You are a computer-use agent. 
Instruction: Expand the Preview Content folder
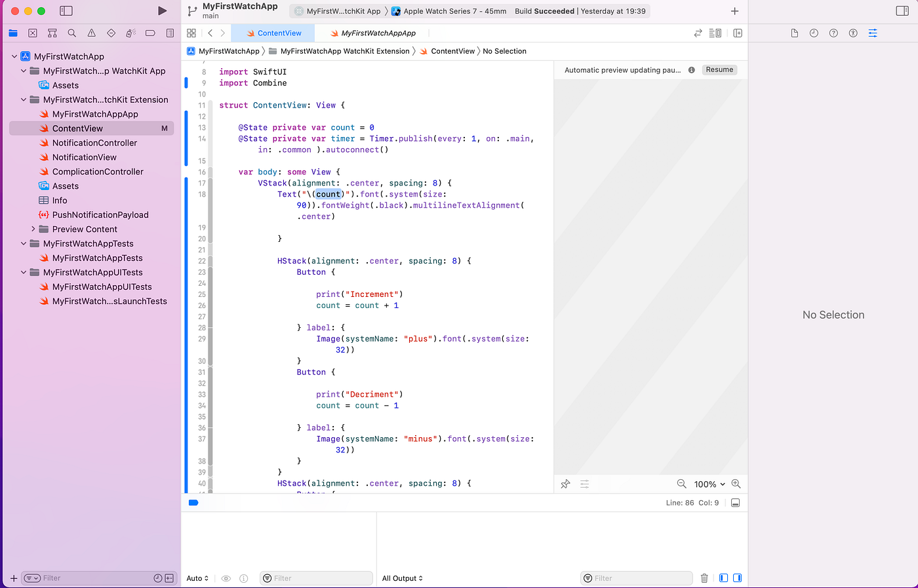pos(33,229)
